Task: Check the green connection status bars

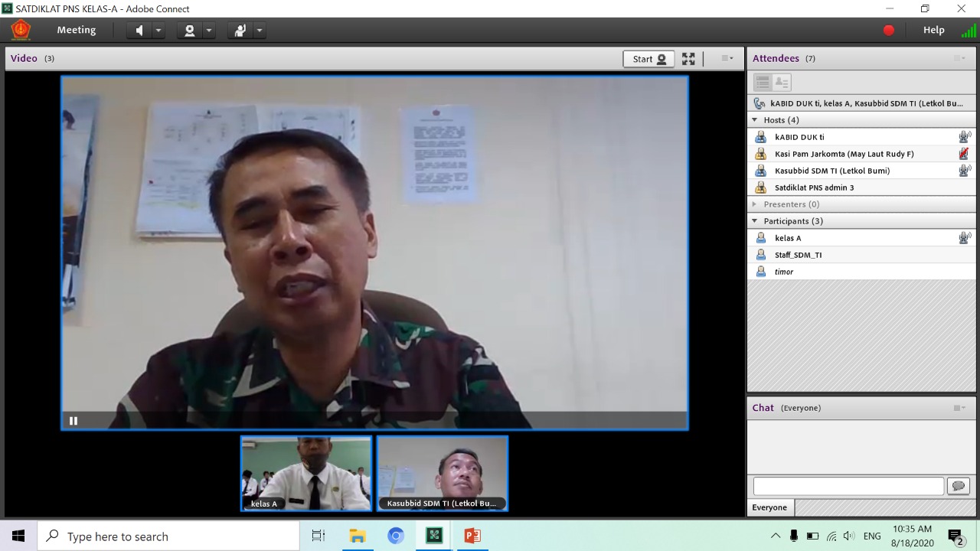Action: point(969,31)
